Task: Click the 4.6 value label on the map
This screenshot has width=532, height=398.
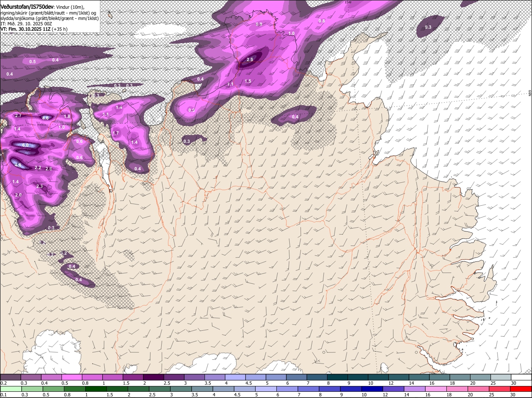Action: click(x=46, y=118)
